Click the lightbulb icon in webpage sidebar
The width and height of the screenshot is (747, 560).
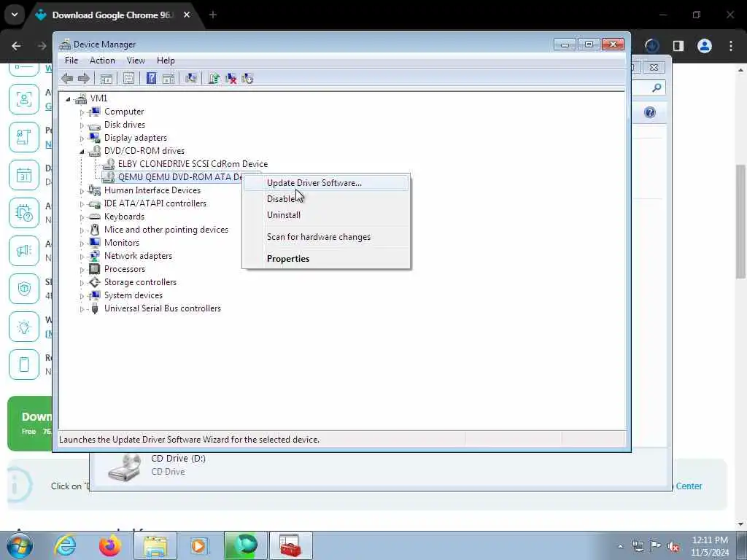tap(24, 327)
